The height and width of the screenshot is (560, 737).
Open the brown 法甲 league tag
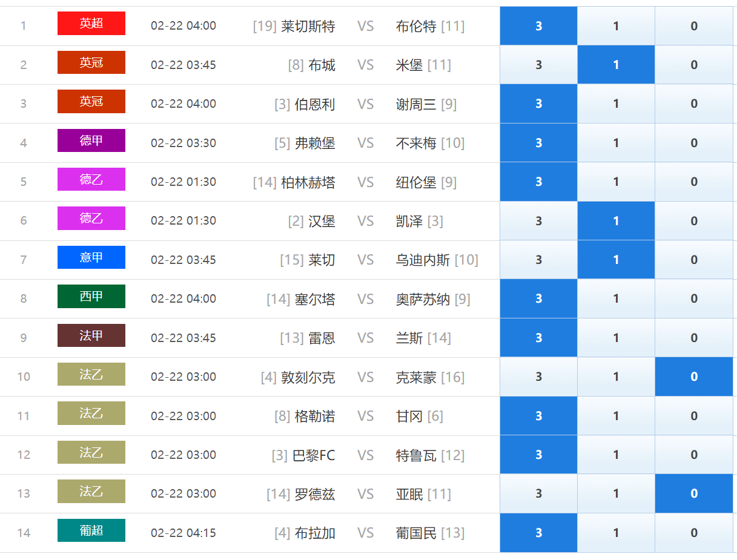91,335
